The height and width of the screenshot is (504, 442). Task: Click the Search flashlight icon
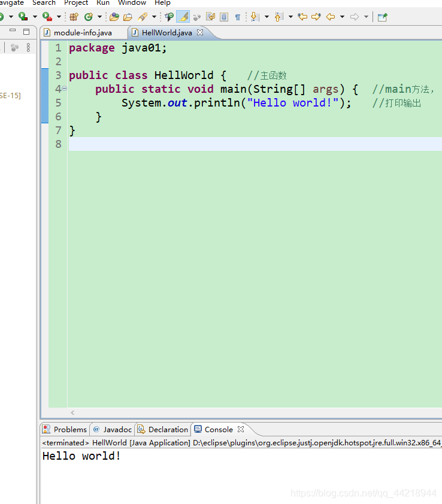click(143, 17)
